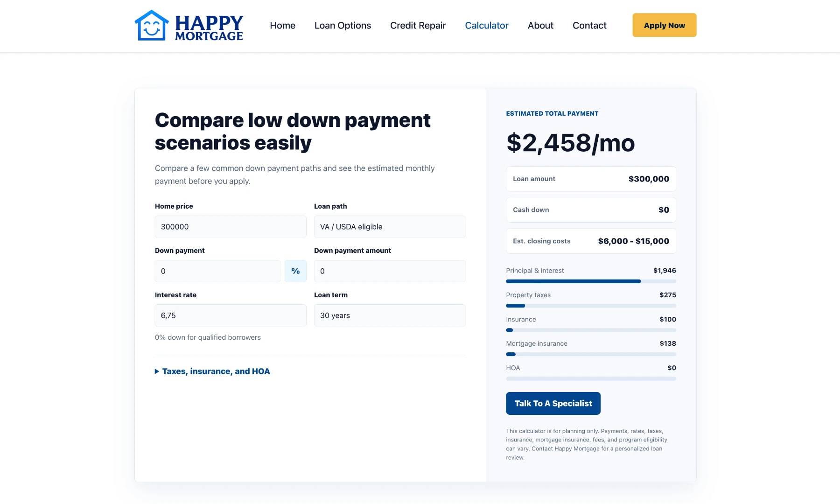
Task: Expand Taxes, insurance, and HOA section
Action: click(212, 371)
